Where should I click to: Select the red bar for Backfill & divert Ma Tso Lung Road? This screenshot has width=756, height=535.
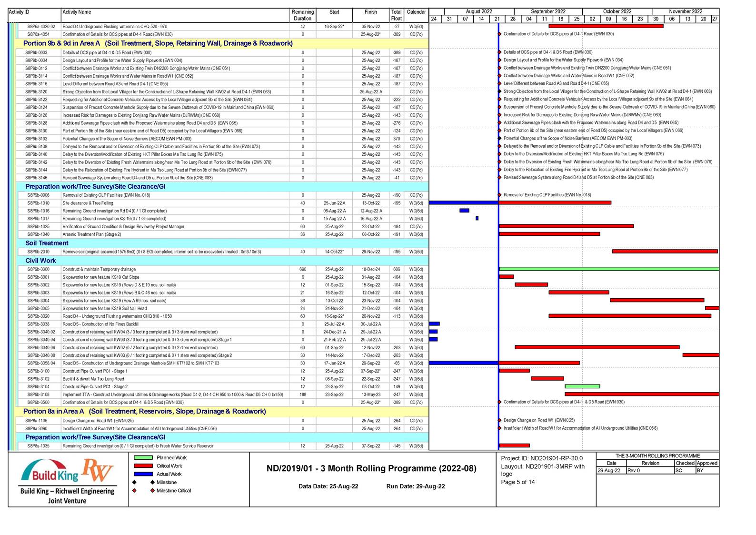point(547,379)
